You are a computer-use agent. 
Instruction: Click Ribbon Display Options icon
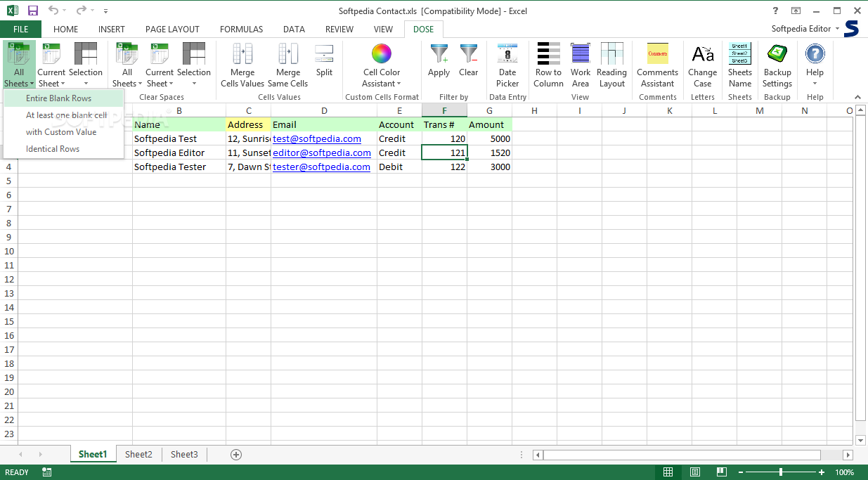point(796,11)
